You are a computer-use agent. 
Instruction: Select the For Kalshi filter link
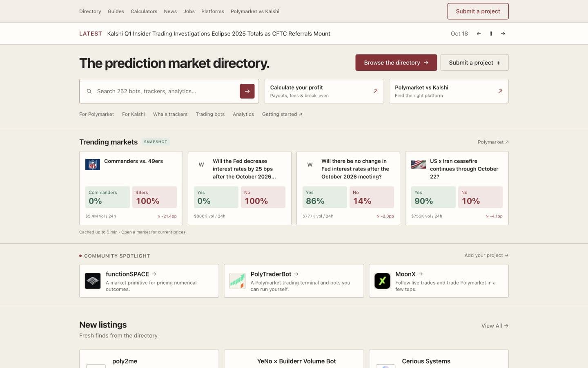[x=134, y=114]
